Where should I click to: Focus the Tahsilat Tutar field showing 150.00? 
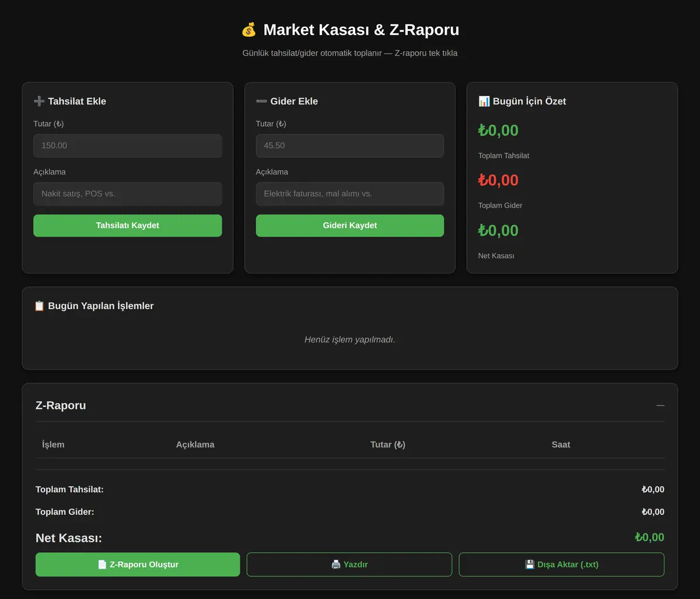point(128,146)
